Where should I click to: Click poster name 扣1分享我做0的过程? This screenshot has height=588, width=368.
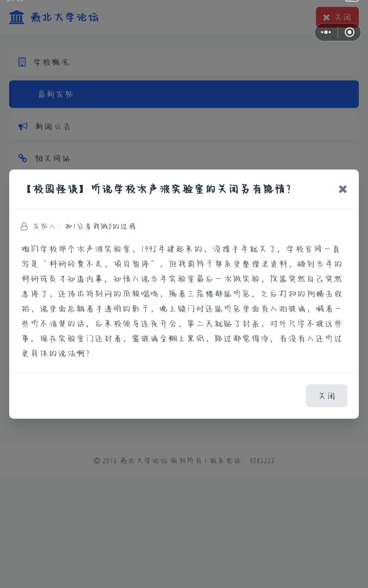[100, 226]
